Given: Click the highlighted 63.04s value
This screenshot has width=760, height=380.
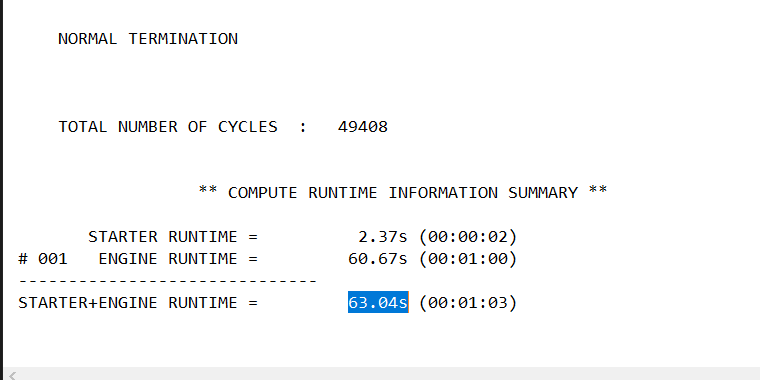Looking at the screenshot, I should click(378, 302).
